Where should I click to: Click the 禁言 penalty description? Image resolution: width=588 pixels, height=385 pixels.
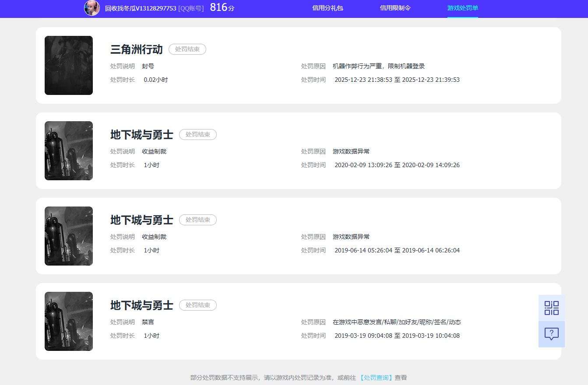[x=148, y=322]
